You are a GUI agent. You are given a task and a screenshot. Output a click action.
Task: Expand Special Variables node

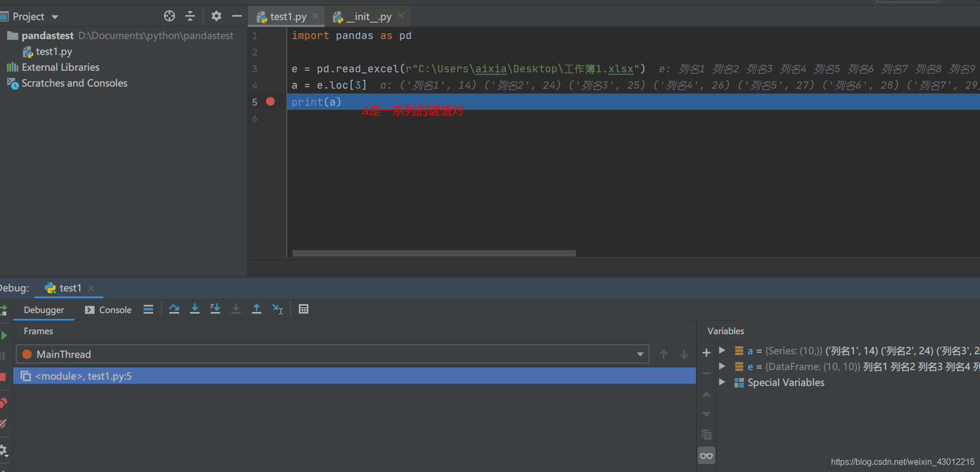pyautogui.click(x=722, y=382)
